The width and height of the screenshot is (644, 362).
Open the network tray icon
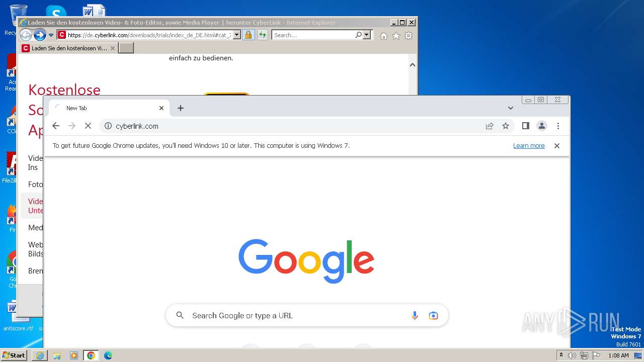(584, 355)
